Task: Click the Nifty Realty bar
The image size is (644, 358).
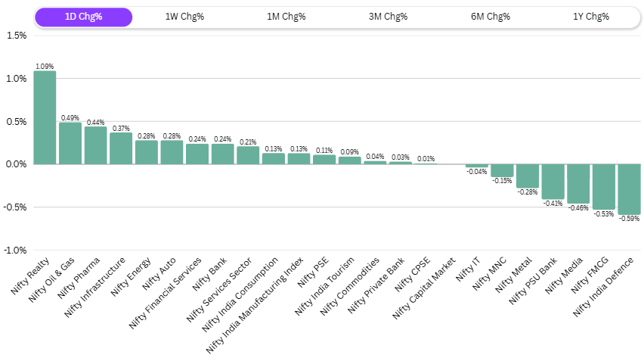Action: [45, 117]
